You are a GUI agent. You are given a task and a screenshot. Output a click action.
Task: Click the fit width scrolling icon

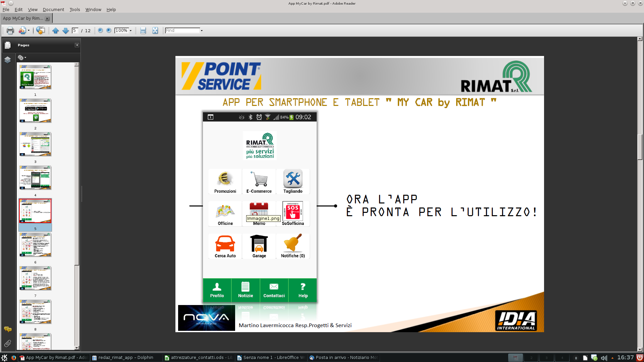[143, 31]
